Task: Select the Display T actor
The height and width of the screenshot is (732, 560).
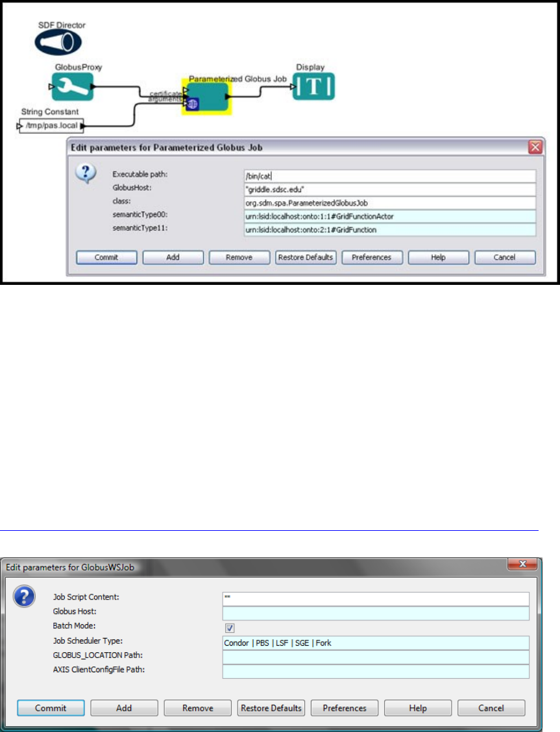Action: (313, 86)
